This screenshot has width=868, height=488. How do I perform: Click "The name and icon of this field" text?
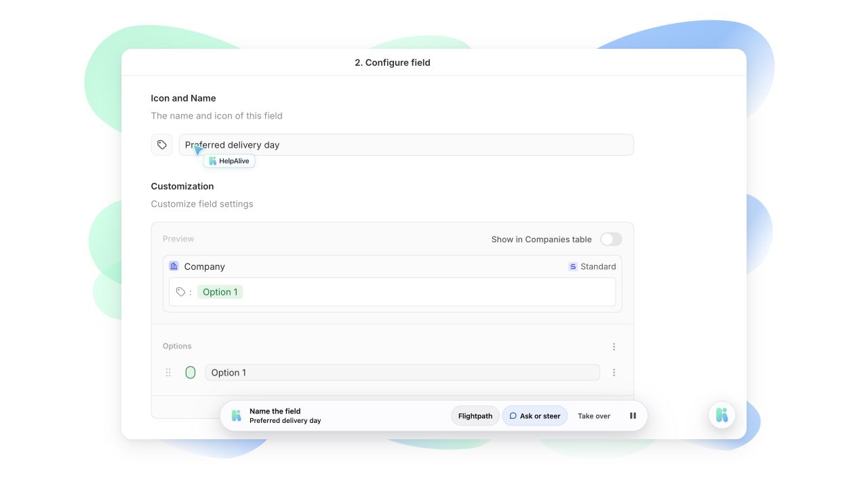(217, 116)
